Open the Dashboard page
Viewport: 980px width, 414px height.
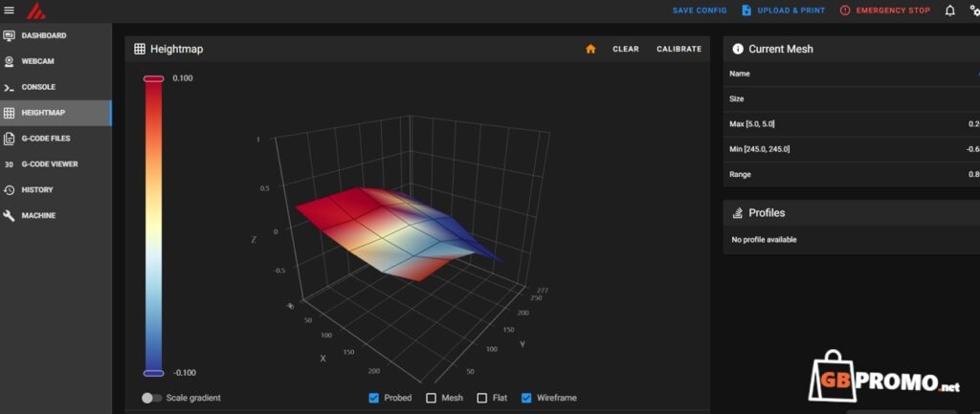click(x=44, y=35)
